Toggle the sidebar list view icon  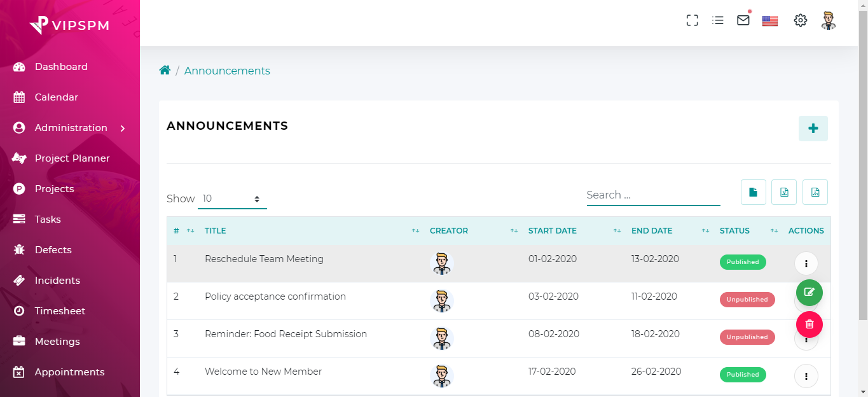point(717,20)
